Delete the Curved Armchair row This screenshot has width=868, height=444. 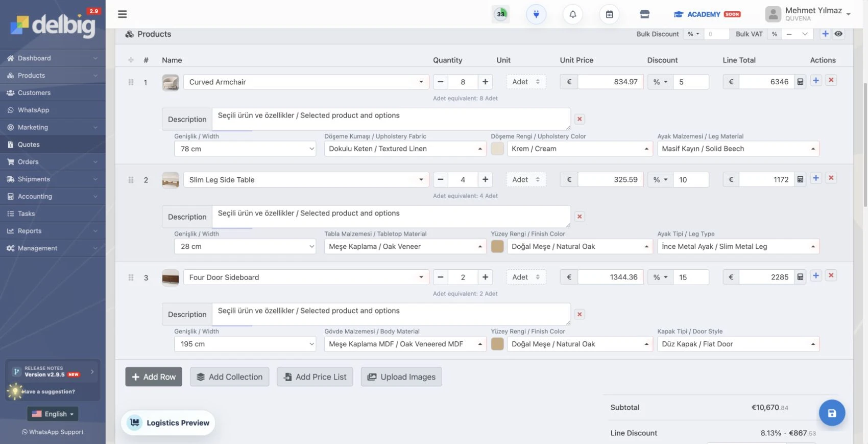tap(831, 80)
